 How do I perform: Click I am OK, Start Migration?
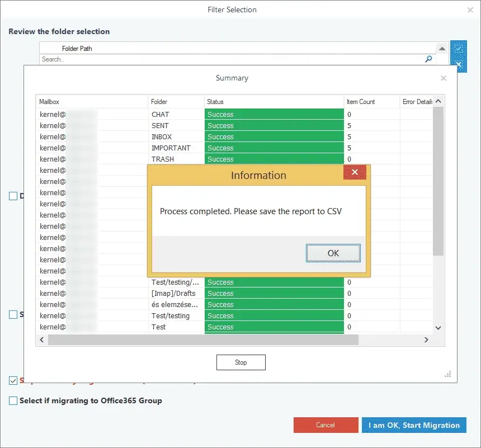[x=414, y=425]
